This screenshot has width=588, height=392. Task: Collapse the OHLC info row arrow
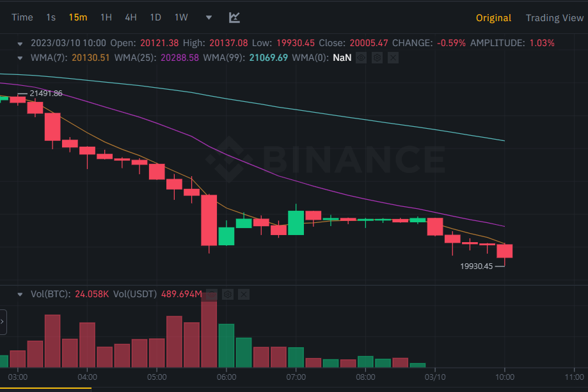[x=20, y=44]
